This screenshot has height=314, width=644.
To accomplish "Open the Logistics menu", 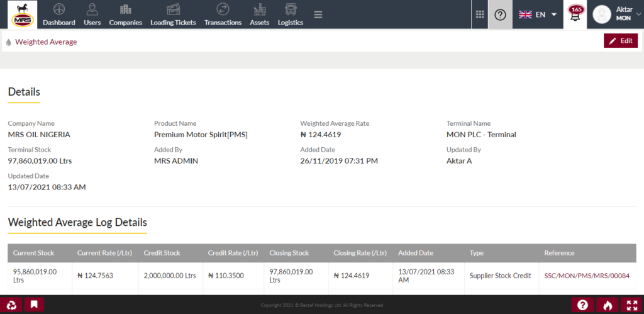I will (x=291, y=15).
